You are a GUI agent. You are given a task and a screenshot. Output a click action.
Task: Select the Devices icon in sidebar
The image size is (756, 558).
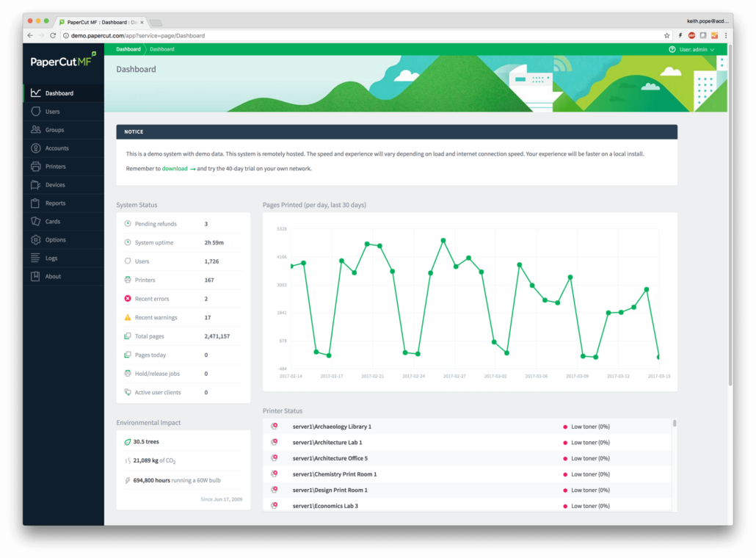point(35,185)
